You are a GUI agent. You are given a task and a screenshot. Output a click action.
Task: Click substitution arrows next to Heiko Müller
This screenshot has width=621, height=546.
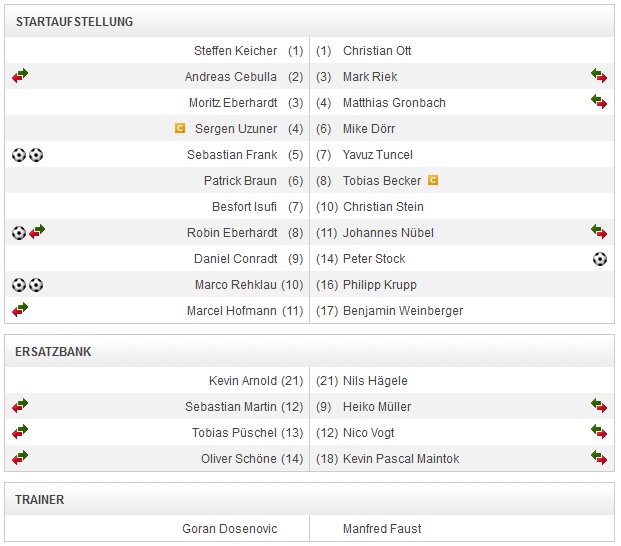tap(599, 406)
